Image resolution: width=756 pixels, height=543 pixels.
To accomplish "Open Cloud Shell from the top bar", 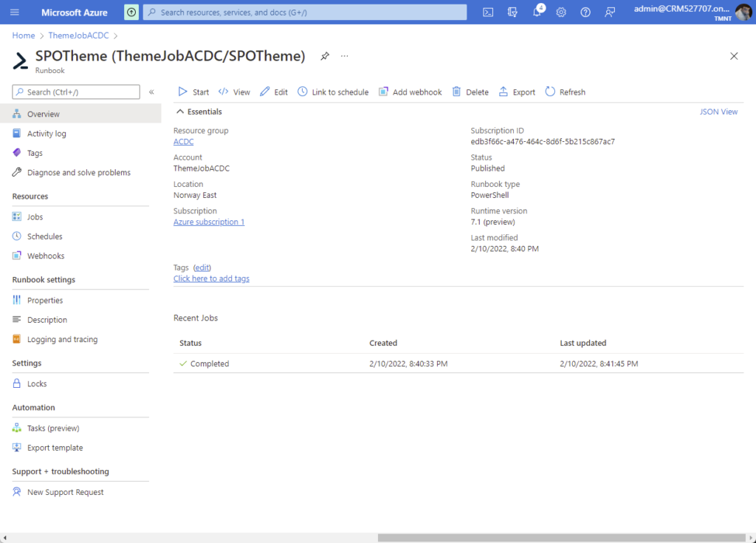I will click(488, 12).
